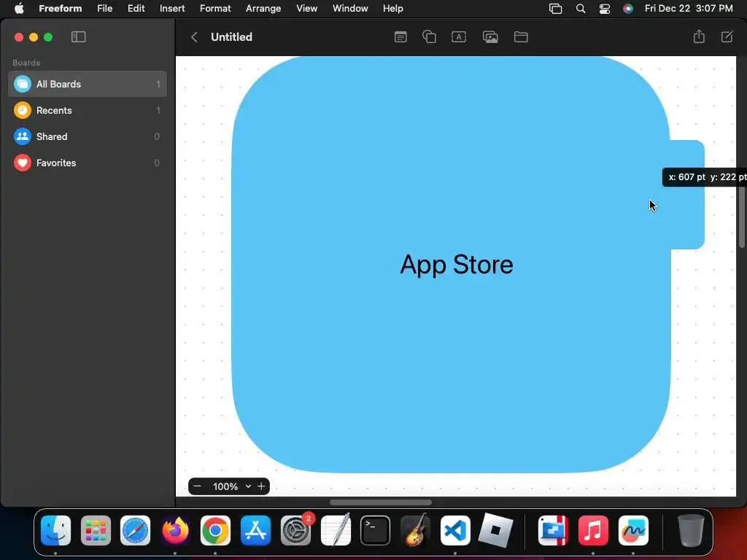747x560 pixels.
Task: Open Recents boards list
Action: tap(88, 110)
